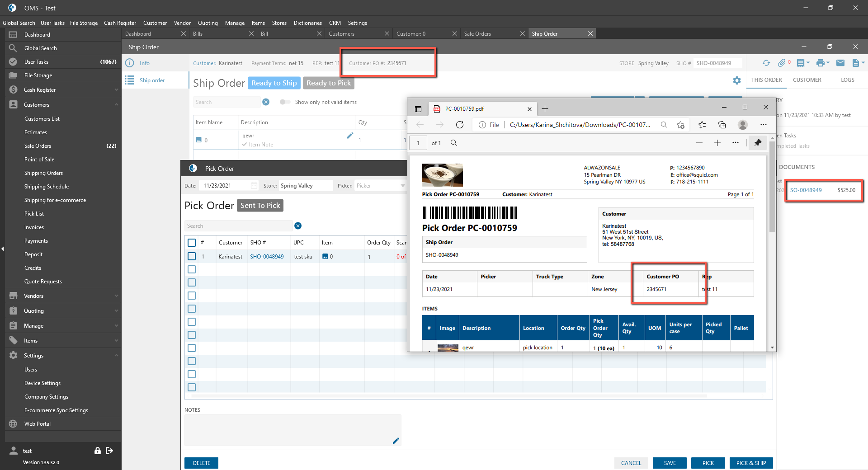Open the Dictionaries menu

(307, 23)
